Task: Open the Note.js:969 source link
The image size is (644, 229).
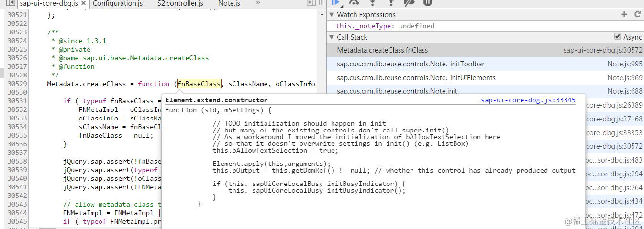Action: click(x=625, y=78)
